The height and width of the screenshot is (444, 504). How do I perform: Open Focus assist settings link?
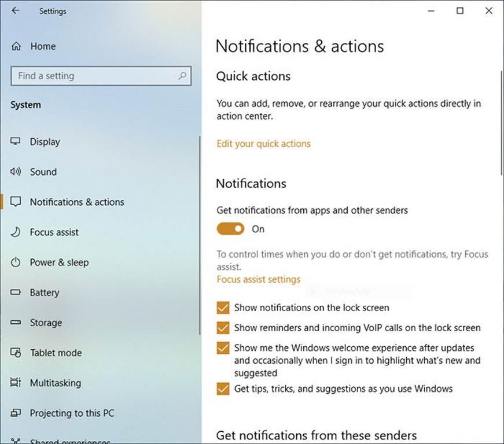(258, 279)
